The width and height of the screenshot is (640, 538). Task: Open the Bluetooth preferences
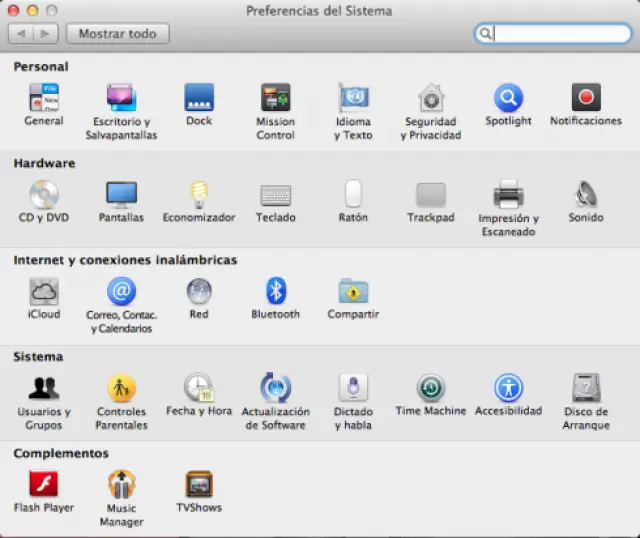tap(275, 291)
